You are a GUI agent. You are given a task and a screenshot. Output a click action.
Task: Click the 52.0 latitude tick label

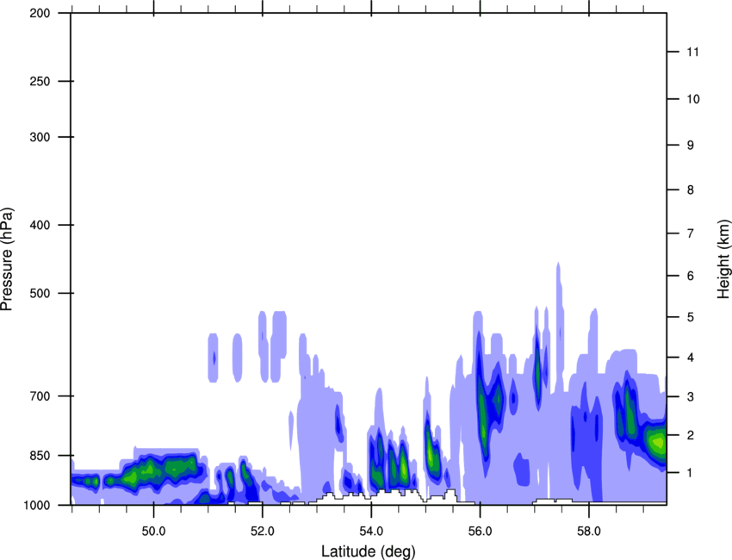[263, 532]
